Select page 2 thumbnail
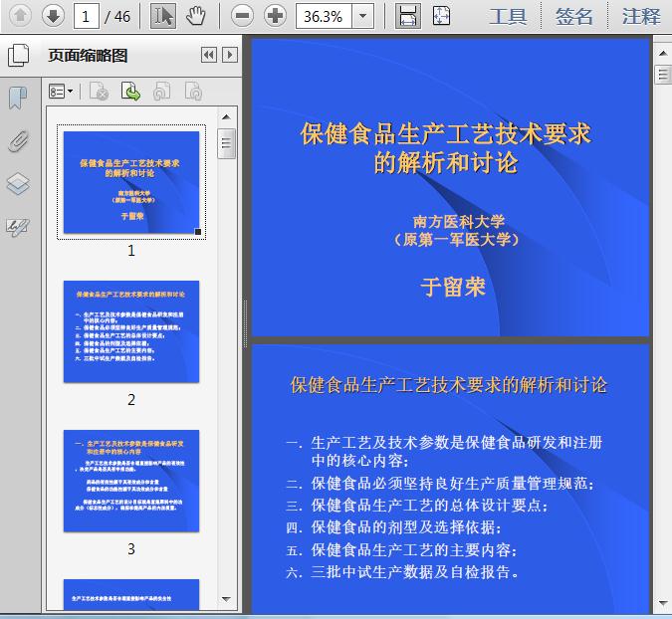Screen dimensions: 672x619 (x=131, y=331)
